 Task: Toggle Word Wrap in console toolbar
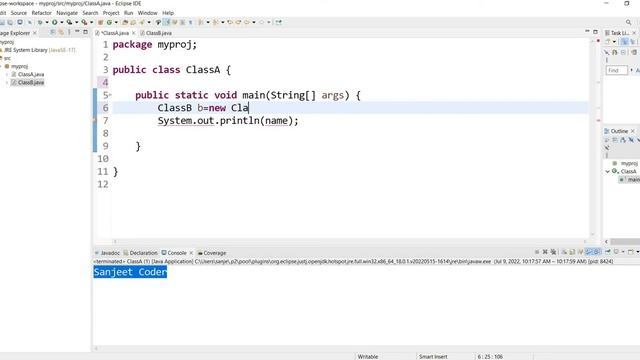pyautogui.click(x=581, y=252)
